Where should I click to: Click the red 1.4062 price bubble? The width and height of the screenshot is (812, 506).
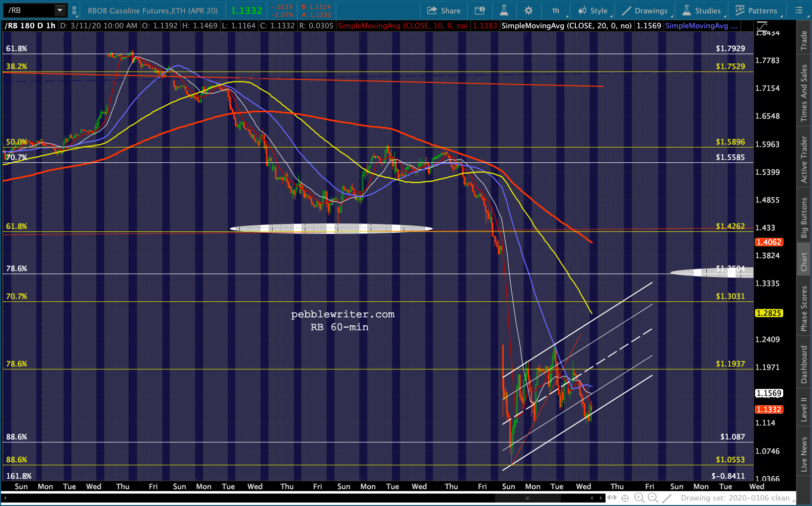pos(769,242)
